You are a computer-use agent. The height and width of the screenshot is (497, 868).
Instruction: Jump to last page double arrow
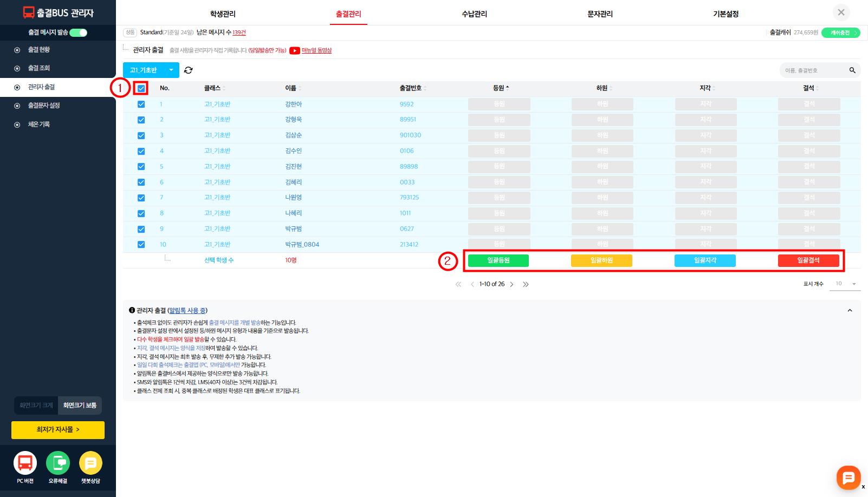coord(526,284)
